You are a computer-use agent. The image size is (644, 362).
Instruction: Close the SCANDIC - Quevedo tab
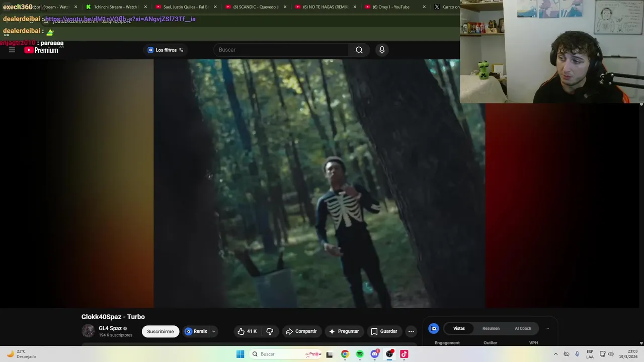pyautogui.click(x=285, y=7)
